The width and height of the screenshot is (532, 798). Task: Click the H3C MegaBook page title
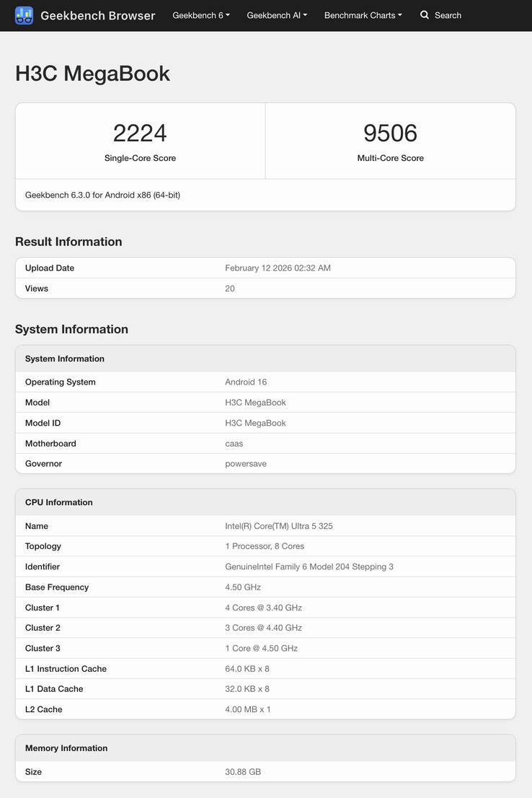[92, 74]
